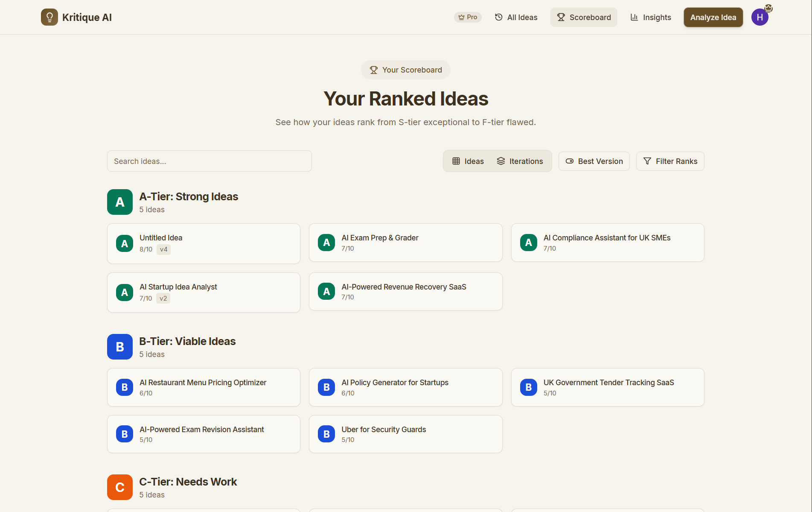812x512 pixels.
Task: Select the Insights bar chart icon
Action: point(634,17)
